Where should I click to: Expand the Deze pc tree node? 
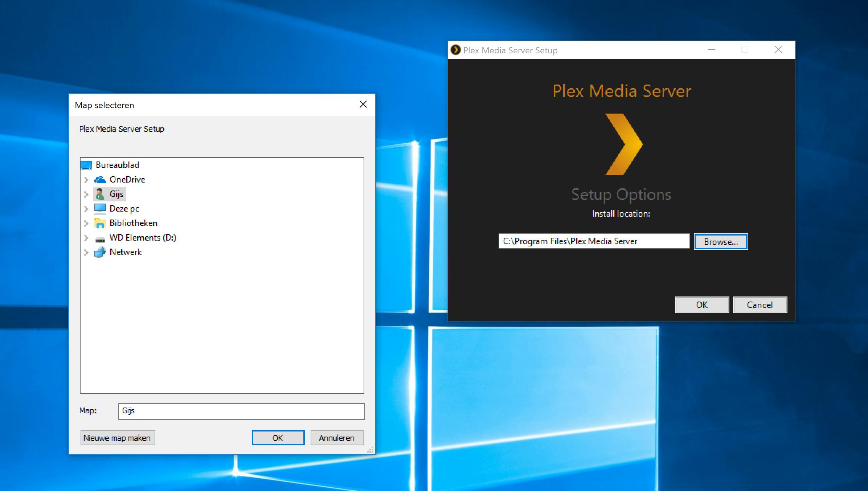point(86,209)
